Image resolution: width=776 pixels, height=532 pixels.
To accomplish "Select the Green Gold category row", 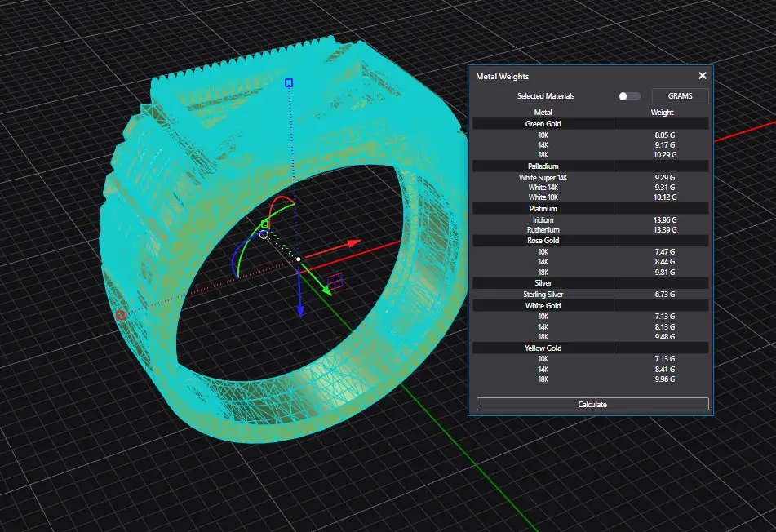I will coord(543,124).
